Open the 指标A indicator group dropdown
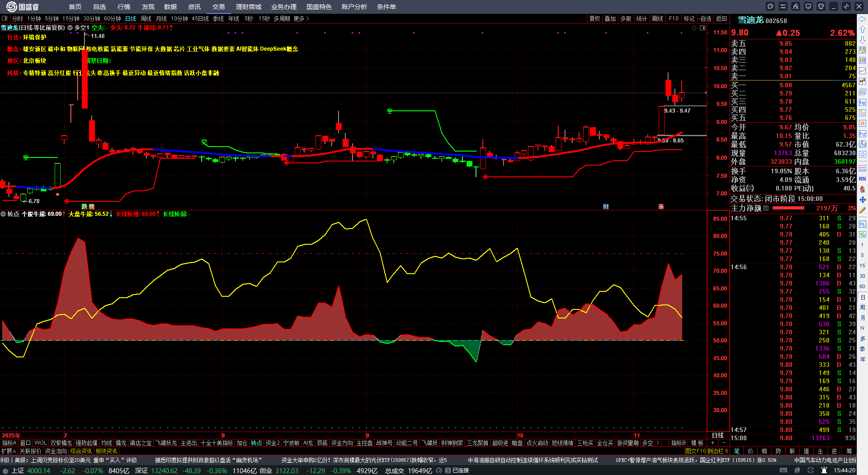Image resolution: width=868 pixels, height=475 pixels. (9, 443)
